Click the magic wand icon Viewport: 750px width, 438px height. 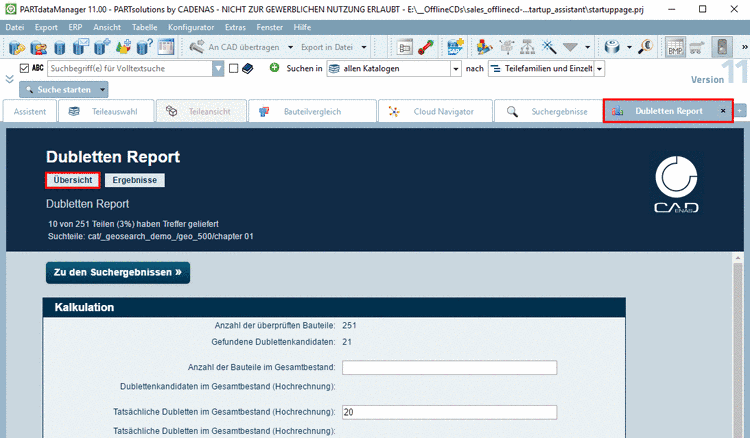point(549,47)
